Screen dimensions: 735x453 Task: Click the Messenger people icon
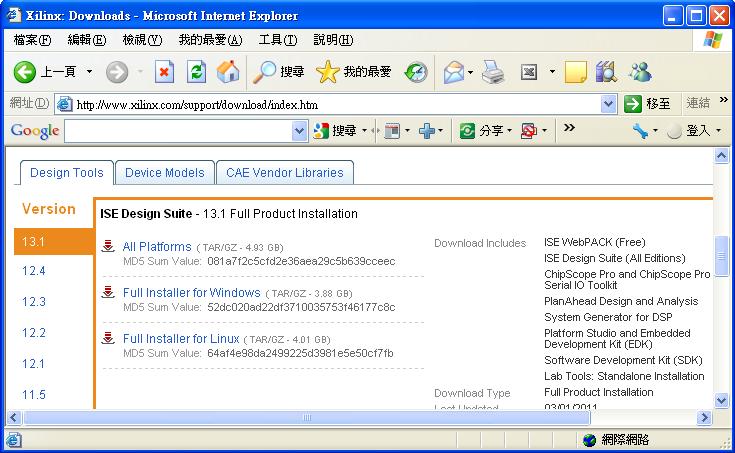tap(640, 71)
